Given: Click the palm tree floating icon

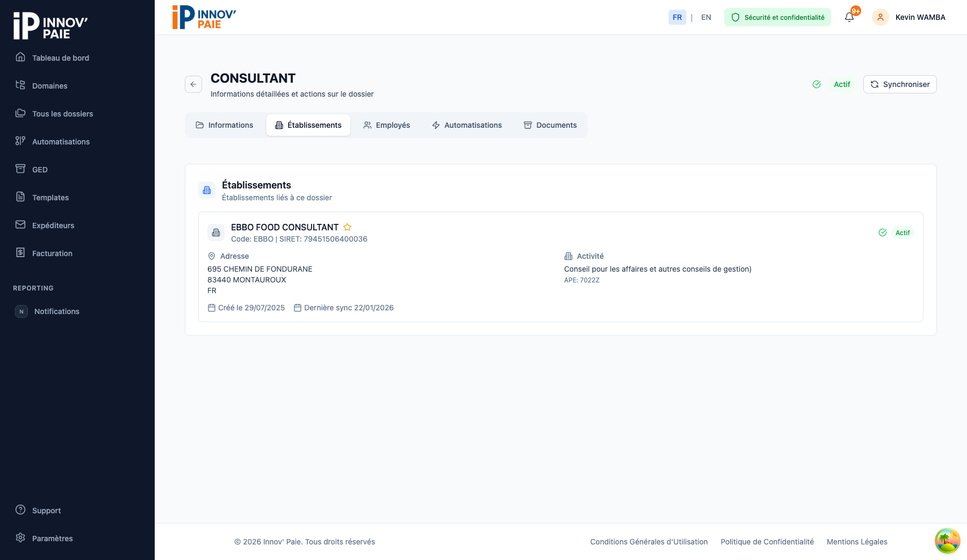Looking at the screenshot, I should click(947, 540).
